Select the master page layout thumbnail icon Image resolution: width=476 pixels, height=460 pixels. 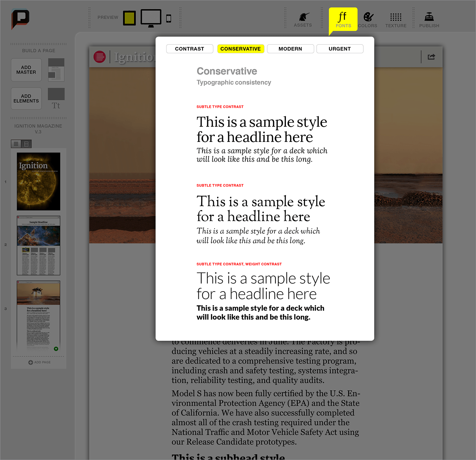coord(56,70)
